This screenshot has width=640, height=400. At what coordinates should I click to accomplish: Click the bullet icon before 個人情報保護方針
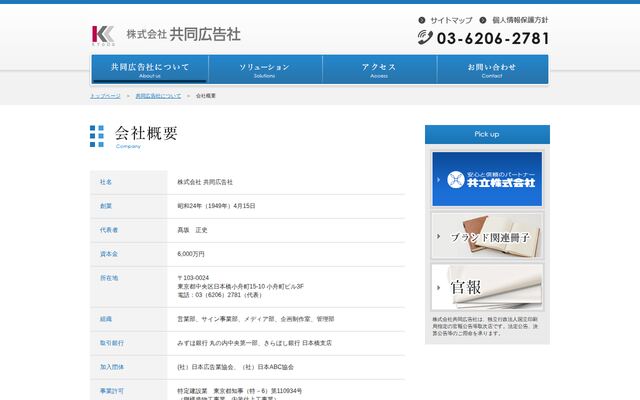(483, 20)
